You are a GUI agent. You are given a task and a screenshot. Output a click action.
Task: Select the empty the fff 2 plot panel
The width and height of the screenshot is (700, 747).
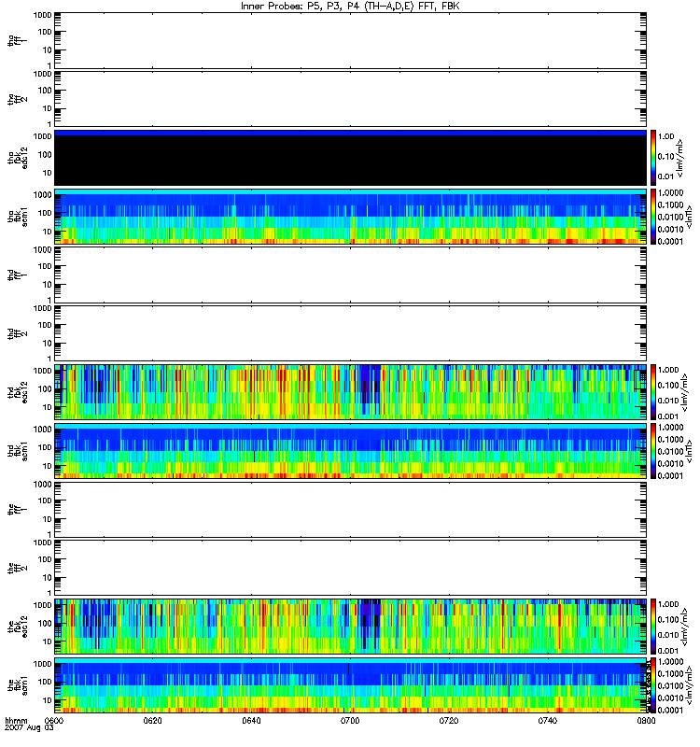coord(350,568)
